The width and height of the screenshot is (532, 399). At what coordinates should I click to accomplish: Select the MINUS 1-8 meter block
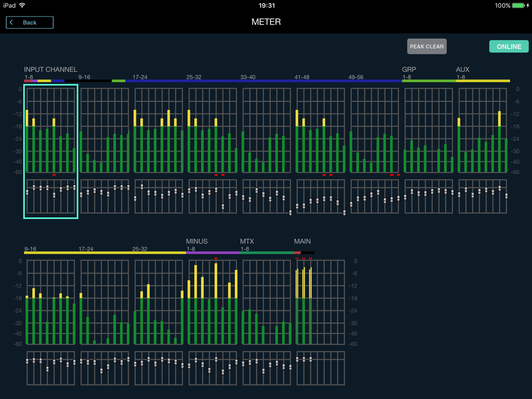tap(213, 302)
